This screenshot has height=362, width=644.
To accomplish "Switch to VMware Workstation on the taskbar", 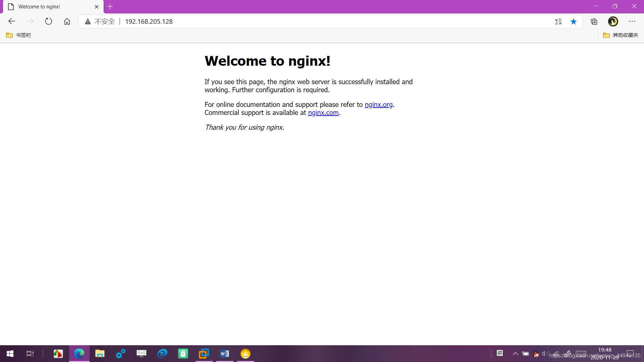I will point(204,354).
